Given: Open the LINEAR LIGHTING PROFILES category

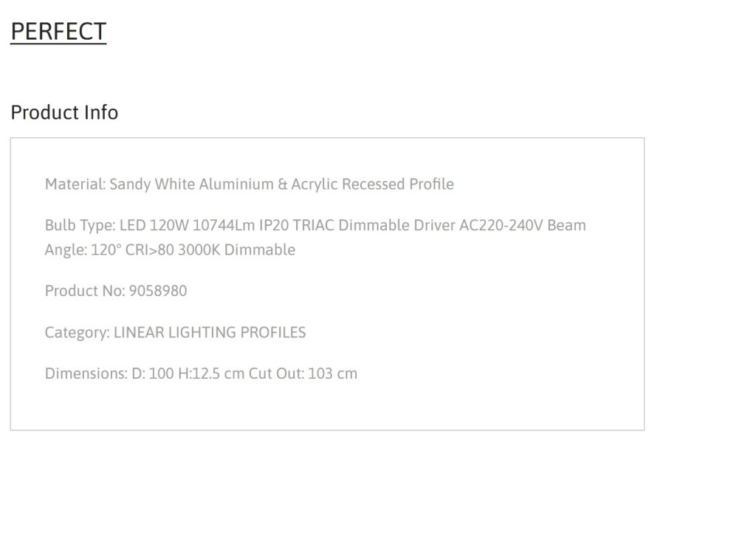Looking at the screenshot, I should (210, 332).
